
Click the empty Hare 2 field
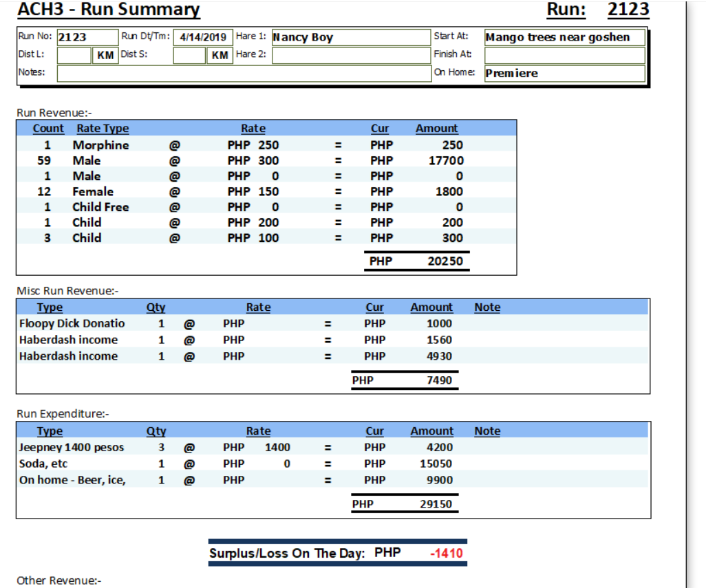pos(350,55)
